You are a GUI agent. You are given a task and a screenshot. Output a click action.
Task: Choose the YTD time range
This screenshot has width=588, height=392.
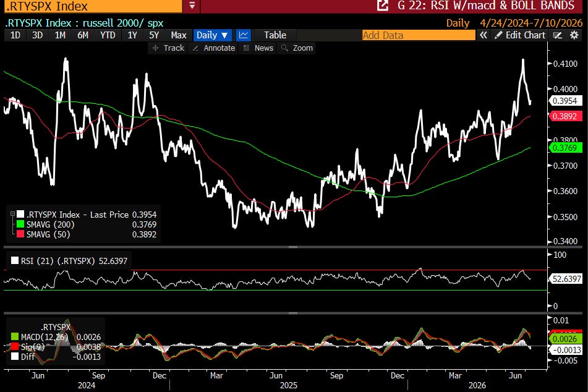[108, 35]
